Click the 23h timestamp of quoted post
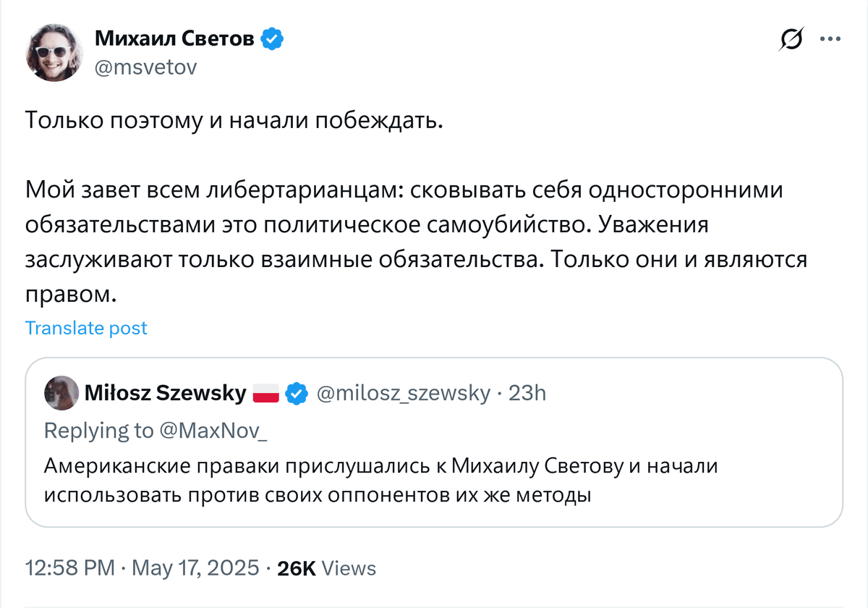 click(527, 393)
